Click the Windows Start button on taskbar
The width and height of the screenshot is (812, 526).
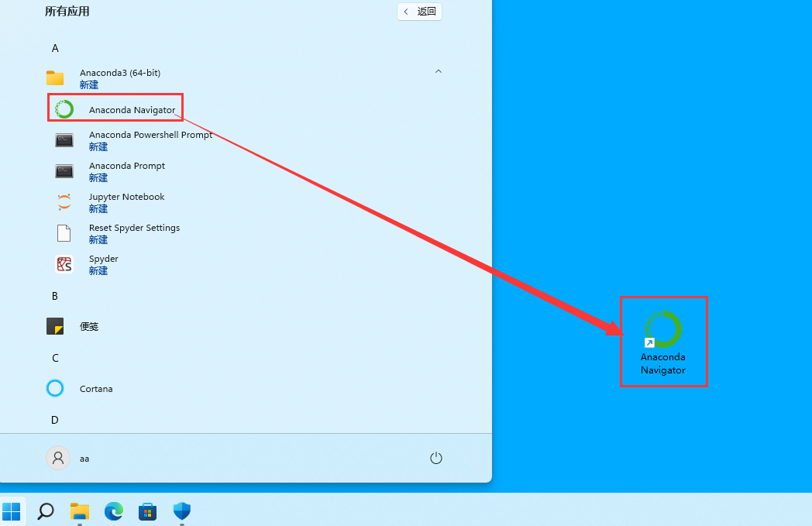(x=12, y=511)
